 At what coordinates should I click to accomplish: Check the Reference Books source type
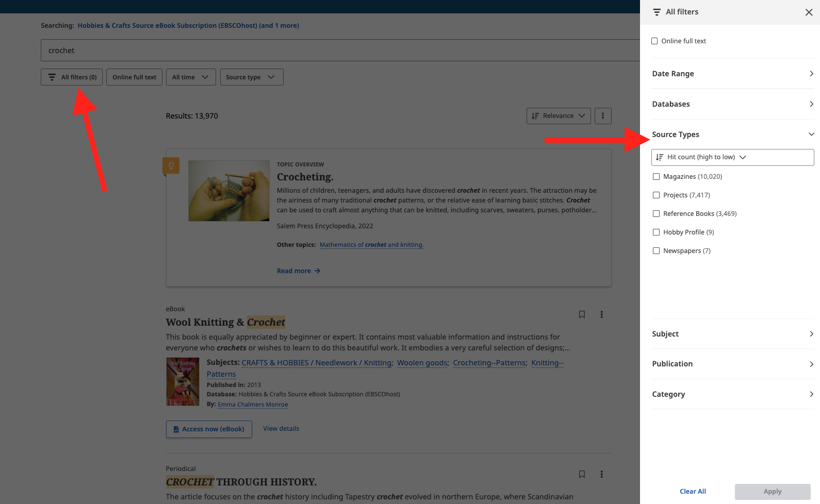pyautogui.click(x=656, y=213)
